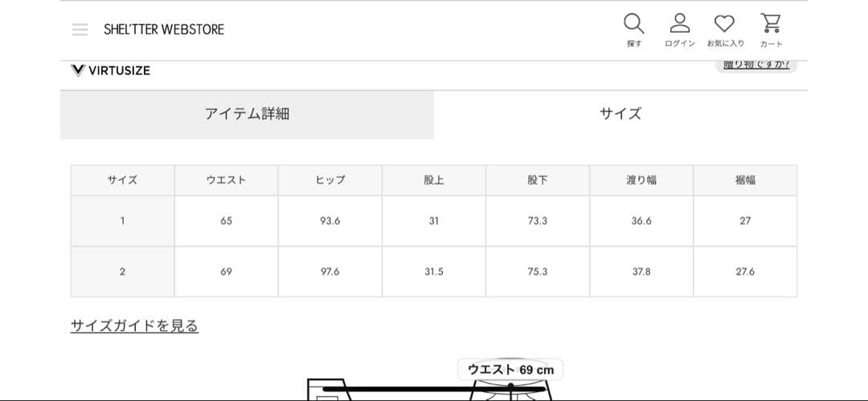Click the ウエスト 69 cm measurement label
This screenshot has height=401, width=868.
click(510, 370)
